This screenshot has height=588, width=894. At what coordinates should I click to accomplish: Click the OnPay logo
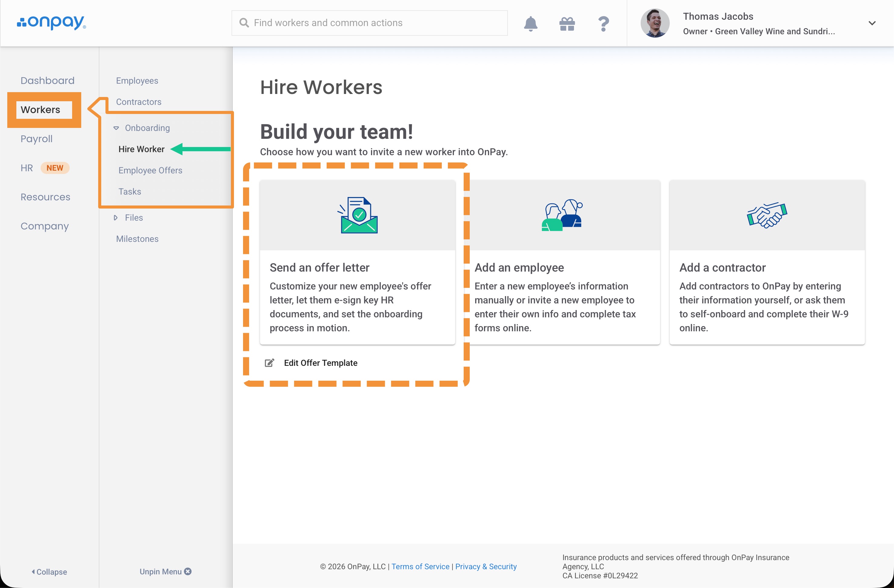(x=52, y=22)
